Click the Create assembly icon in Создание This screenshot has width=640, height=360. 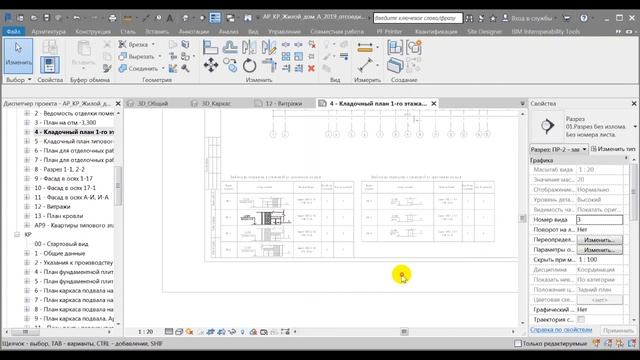click(x=395, y=47)
